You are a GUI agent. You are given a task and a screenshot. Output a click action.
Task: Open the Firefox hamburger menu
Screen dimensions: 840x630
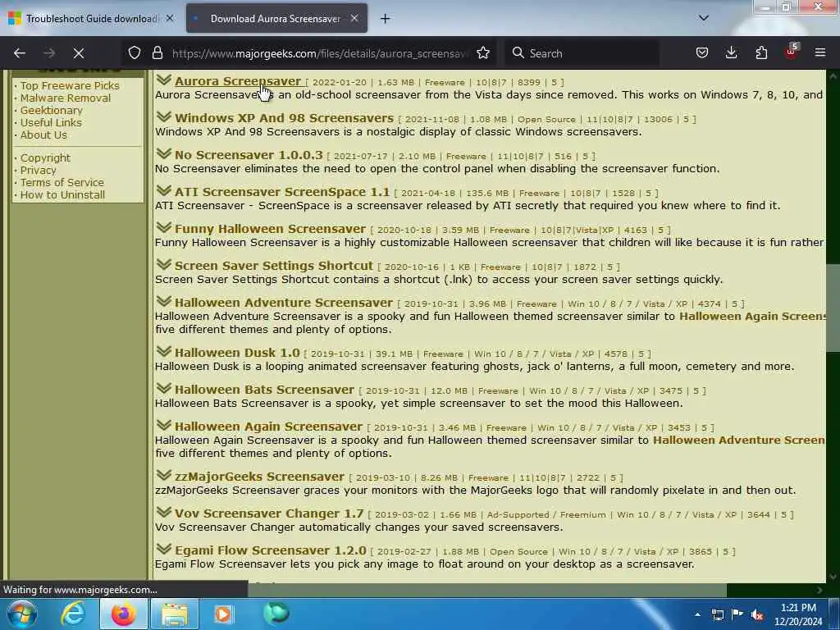[820, 52]
